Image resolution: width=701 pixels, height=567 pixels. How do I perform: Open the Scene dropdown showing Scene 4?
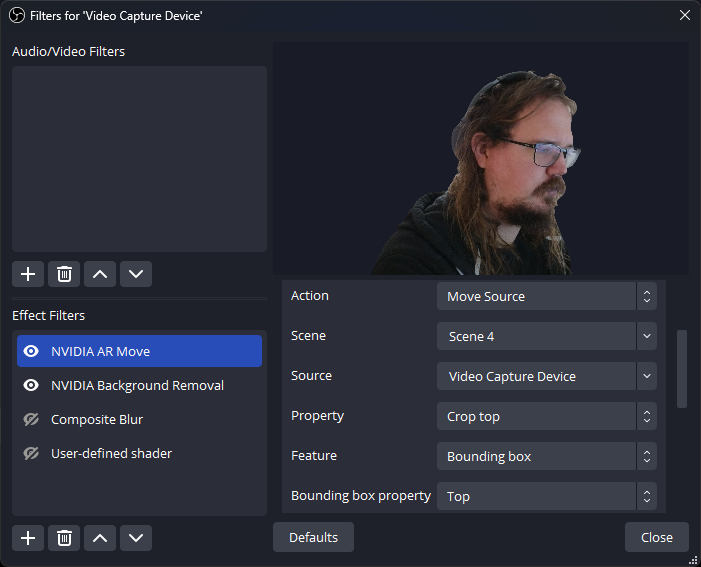[x=547, y=336]
